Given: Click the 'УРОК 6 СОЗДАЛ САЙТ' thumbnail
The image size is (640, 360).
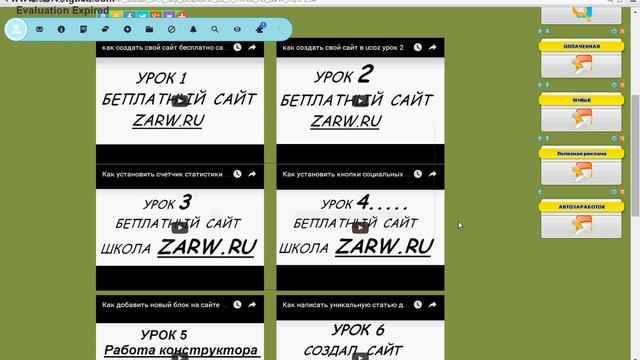Looking at the screenshot, I should click(360, 340).
